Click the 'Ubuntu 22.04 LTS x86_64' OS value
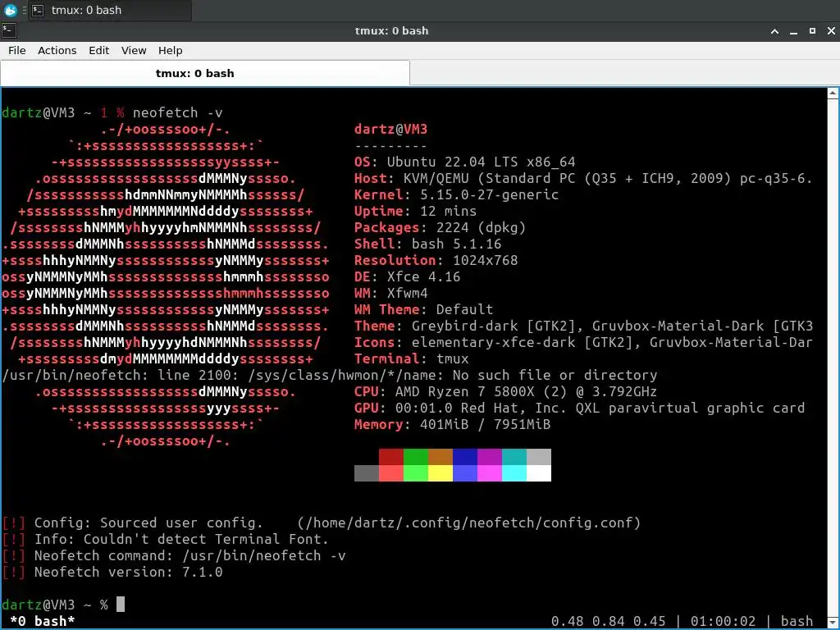The width and height of the screenshot is (840, 630). click(481, 162)
